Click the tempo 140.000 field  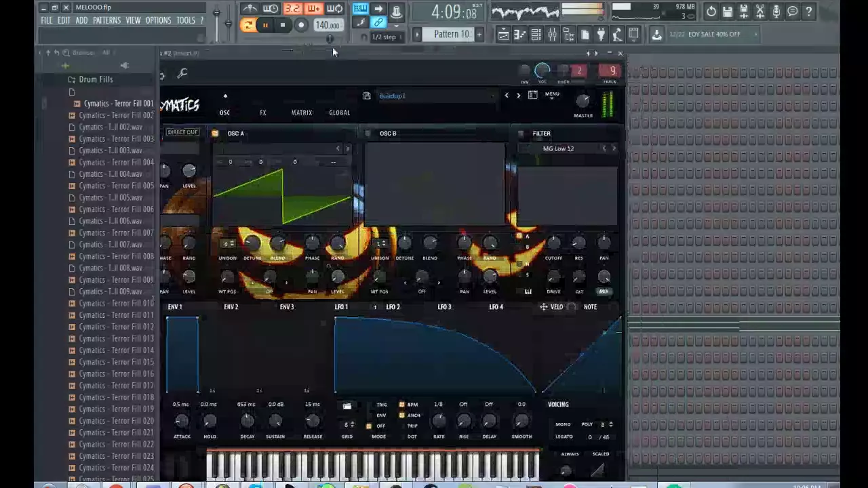point(328,25)
